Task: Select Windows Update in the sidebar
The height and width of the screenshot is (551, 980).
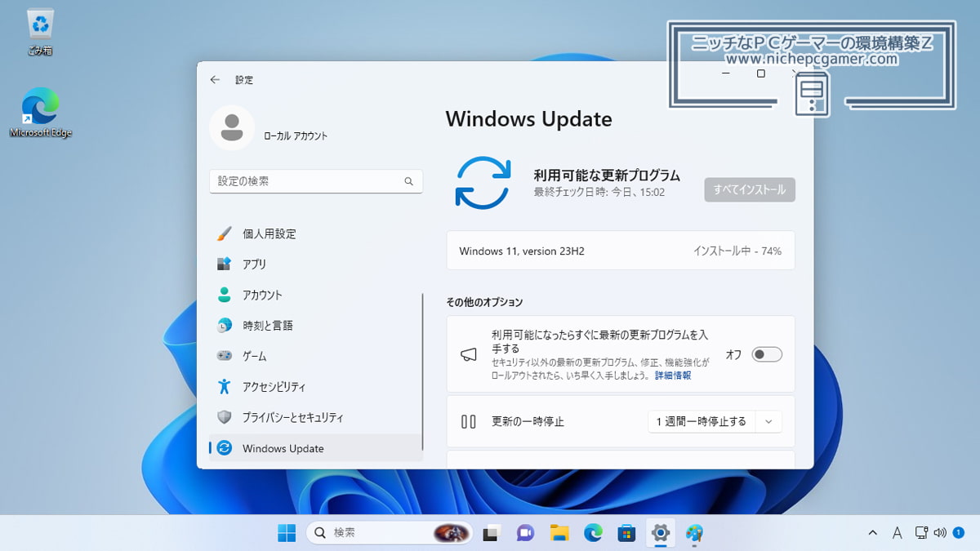Action: pos(316,448)
